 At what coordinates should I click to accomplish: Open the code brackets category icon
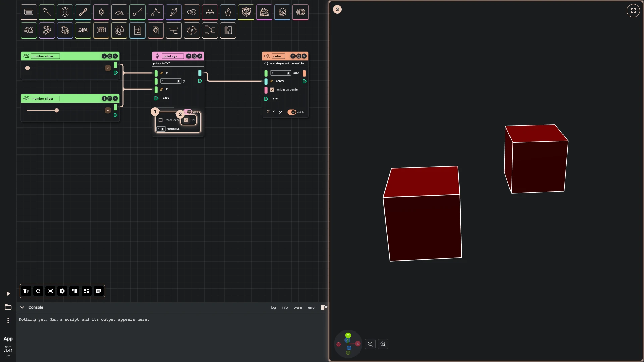(192, 30)
